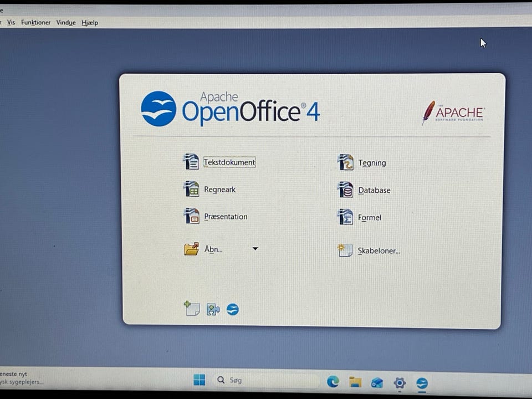Open the Vindue menu
Screen dimensions: 532x399
(x=66, y=22)
